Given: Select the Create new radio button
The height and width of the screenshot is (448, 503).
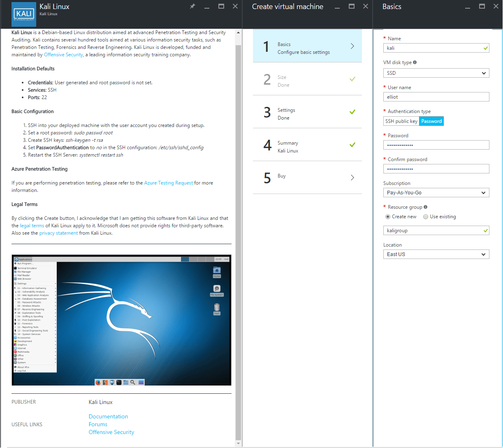Looking at the screenshot, I should tap(387, 217).
